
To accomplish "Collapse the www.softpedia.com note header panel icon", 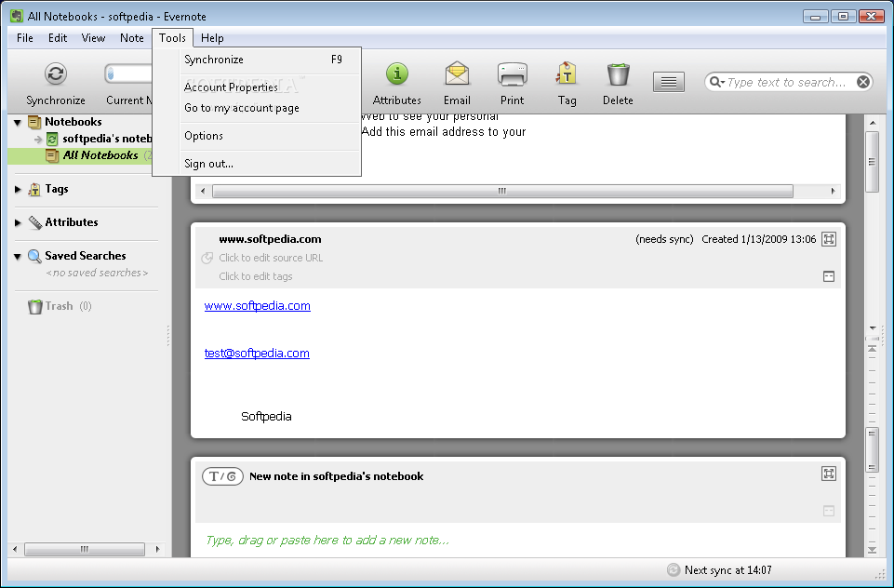I will pos(829,276).
